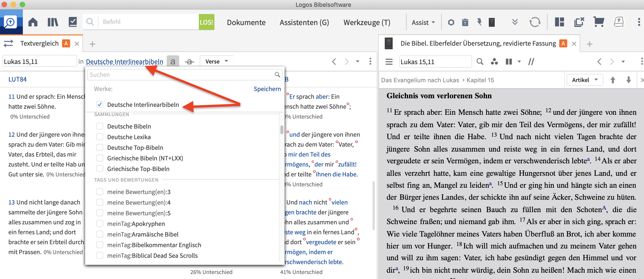Viewport: 644px width, 279px height.
Task: Click the inline search magnifier in Elberfelder panel
Action: point(480,61)
